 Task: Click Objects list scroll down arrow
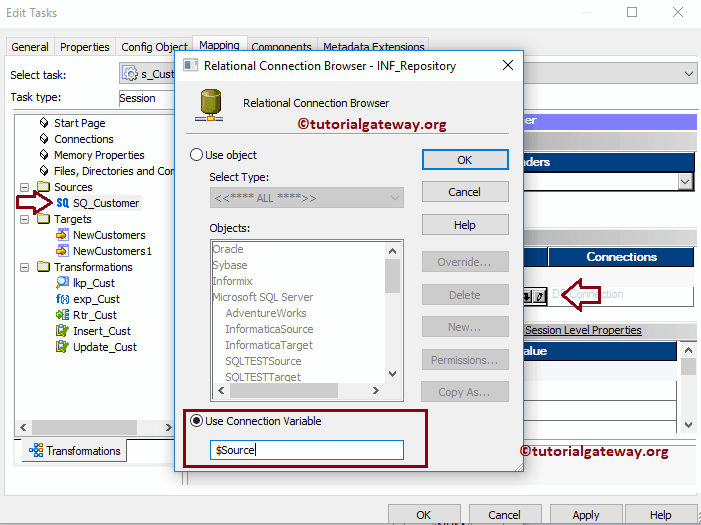point(393,374)
